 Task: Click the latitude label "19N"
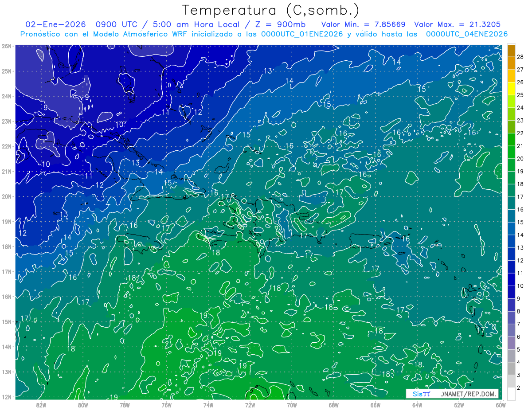(7, 221)
